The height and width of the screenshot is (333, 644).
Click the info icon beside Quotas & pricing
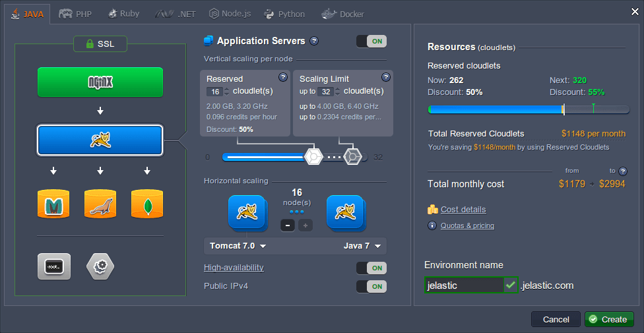coord(432,226)
